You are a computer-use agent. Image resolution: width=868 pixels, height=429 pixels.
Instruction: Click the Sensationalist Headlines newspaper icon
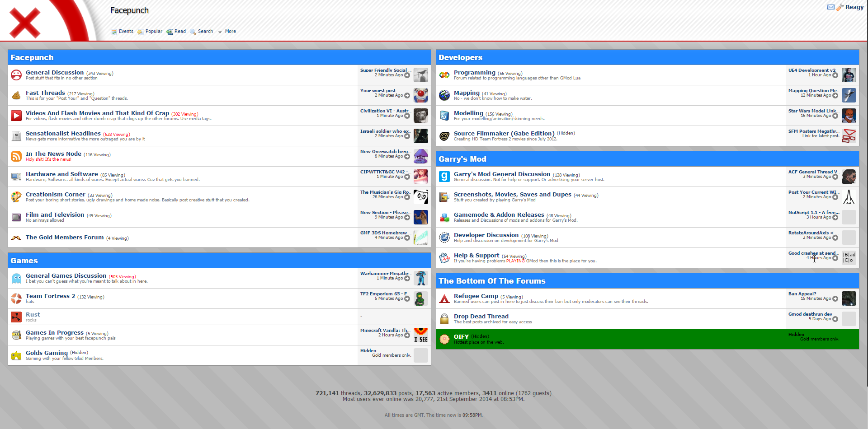coord(16,136)
